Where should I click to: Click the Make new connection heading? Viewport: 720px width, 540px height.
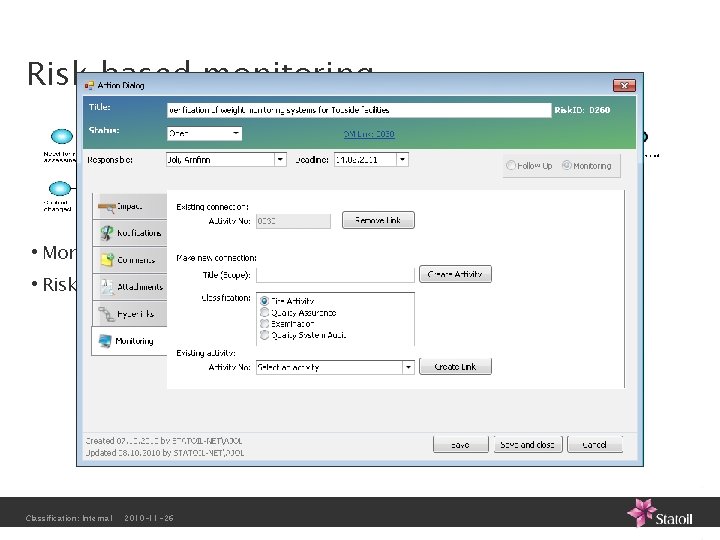(x=216, y=258)
